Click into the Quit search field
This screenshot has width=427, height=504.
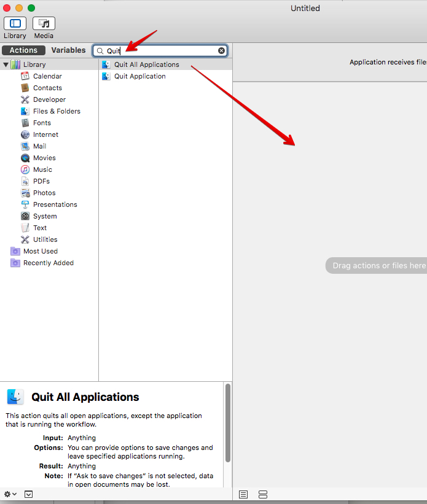point(160,51)
